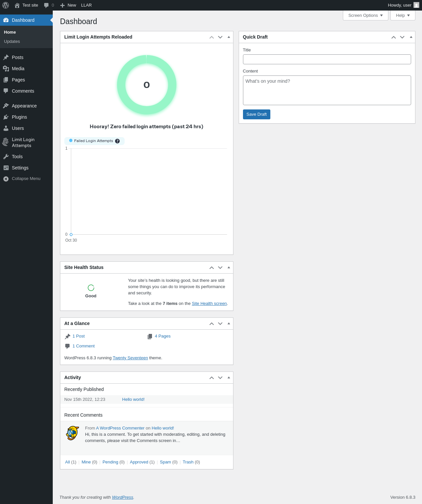Filter comments by Spam
Viewport: 422px width, 504px height.
(x=166, y=462)
